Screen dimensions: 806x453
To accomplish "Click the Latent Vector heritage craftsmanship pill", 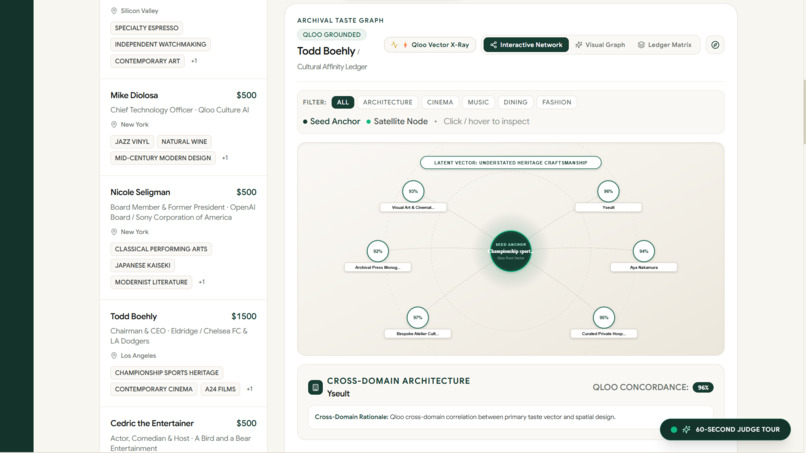I will pyautogui.click(x=510, y=162).
